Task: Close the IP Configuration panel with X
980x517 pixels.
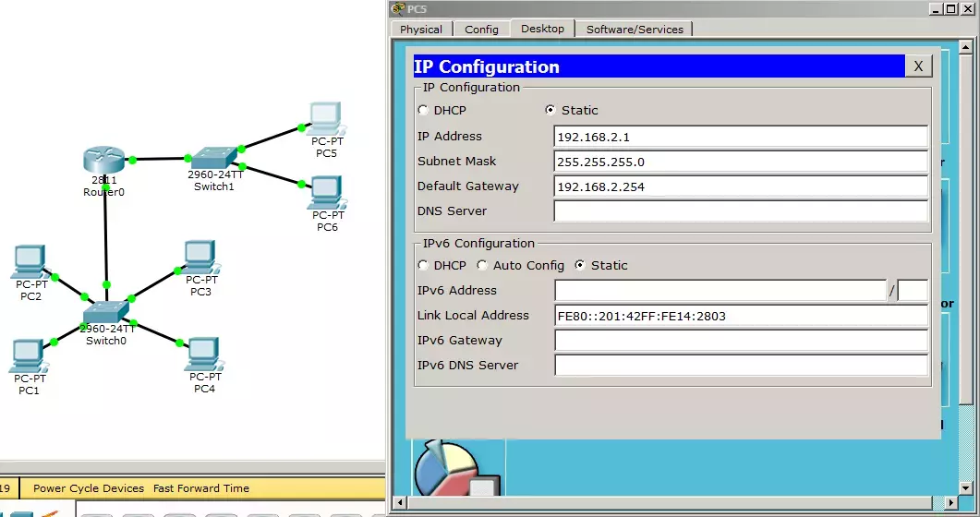Action: coord(918,66)
